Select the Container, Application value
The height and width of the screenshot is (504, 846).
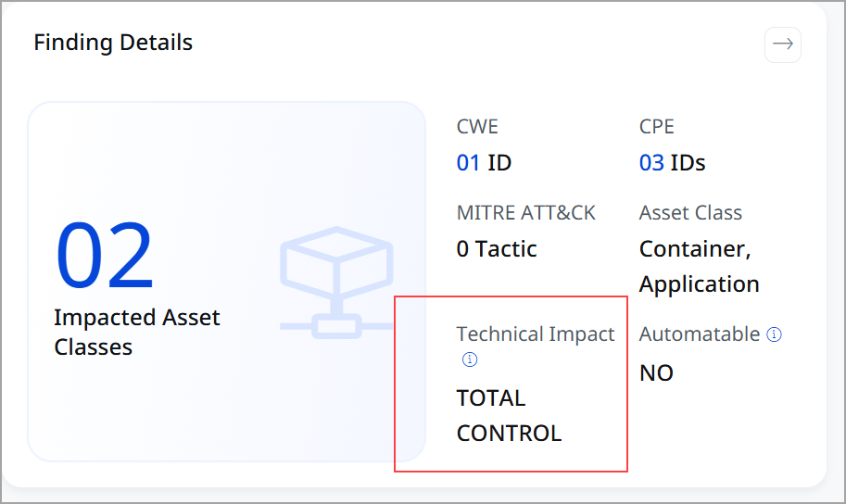[x=700, y=266]
